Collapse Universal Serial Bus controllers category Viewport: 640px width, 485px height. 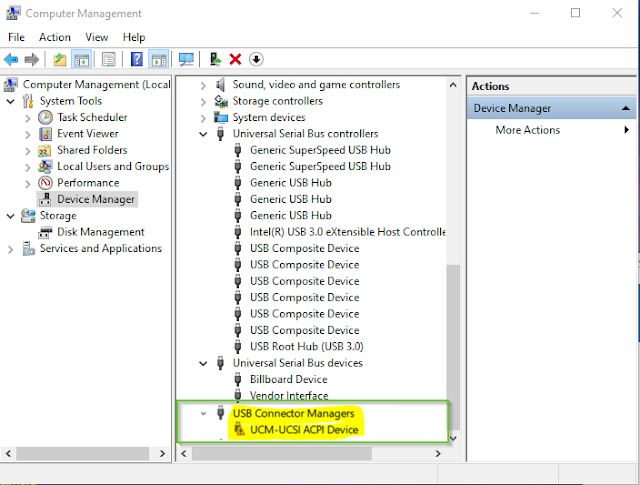click(x=203, y=134)
